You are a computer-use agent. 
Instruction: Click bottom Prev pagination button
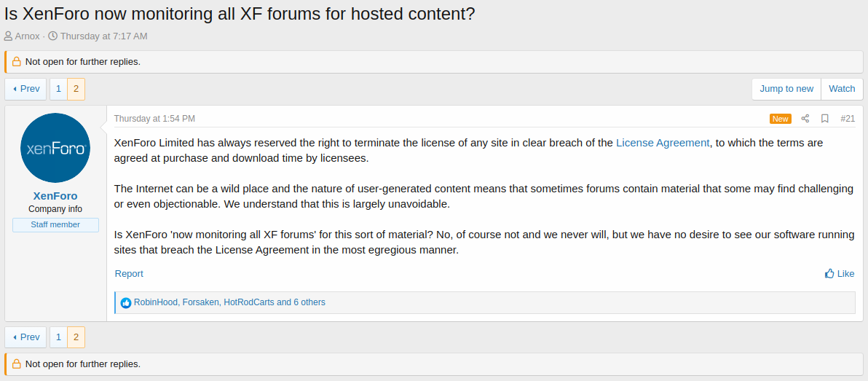click(26, 337)
